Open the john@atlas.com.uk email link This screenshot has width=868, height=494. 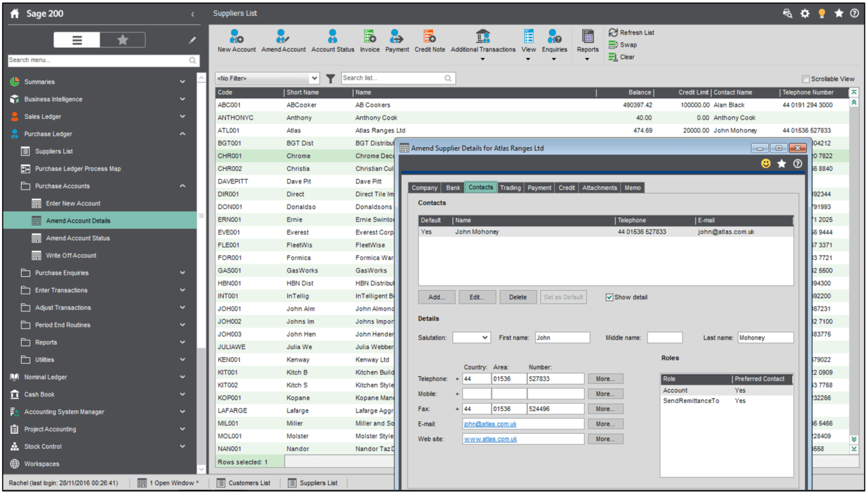coord(490,424)
